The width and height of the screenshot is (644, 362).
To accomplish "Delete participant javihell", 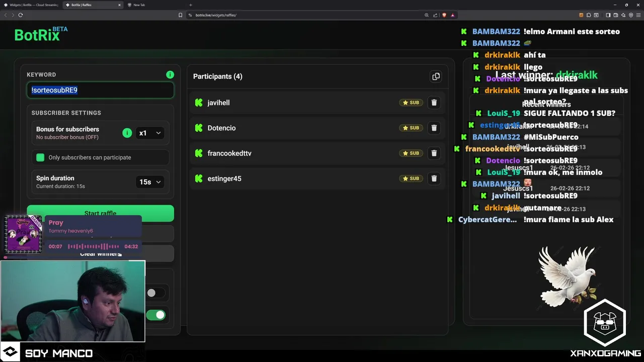I will pyautogui.click(x=434, y=103).
